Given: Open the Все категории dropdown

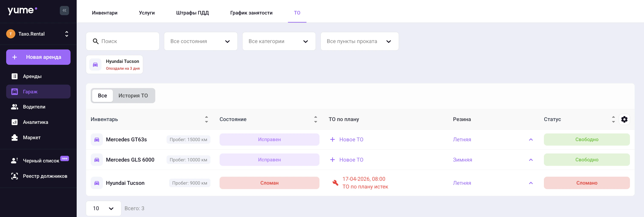Looking at the screenshot, I should point(279,41).
